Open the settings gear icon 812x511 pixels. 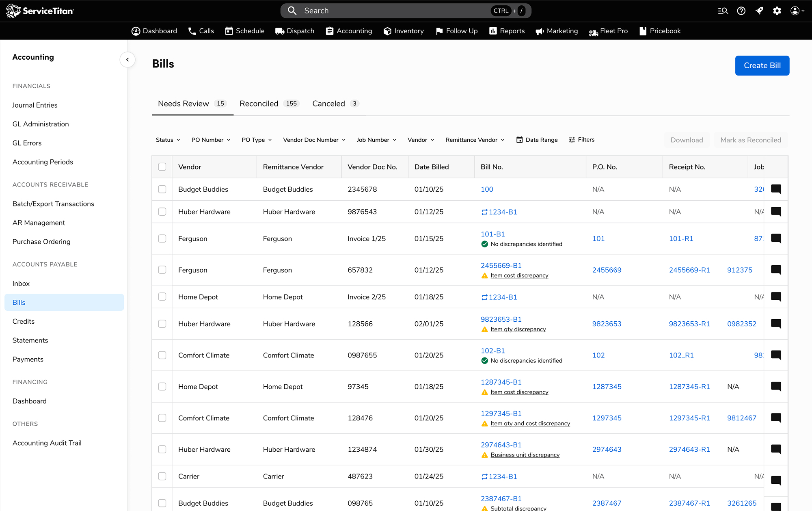point(777,11)
